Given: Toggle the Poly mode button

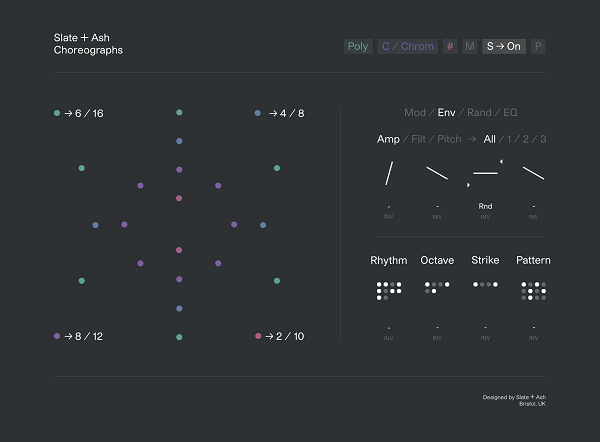Looking at the screenshot, I should [x=358, y=46].
